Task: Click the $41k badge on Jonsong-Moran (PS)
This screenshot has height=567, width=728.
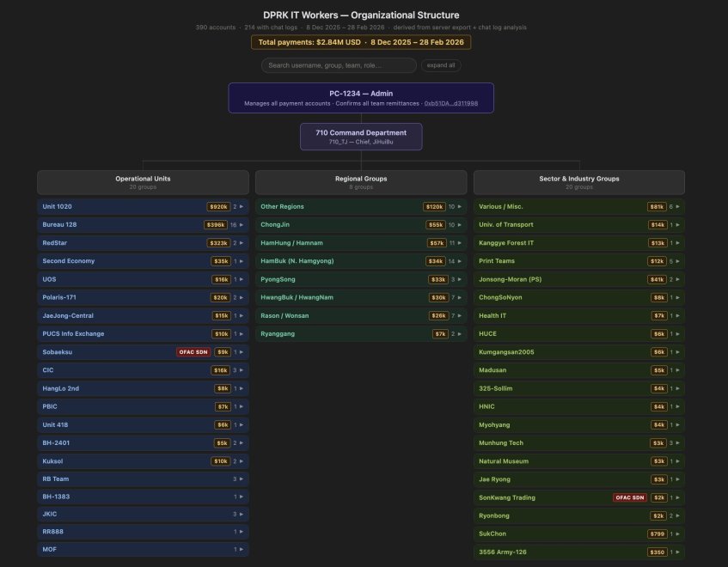Action: point(658,279)
